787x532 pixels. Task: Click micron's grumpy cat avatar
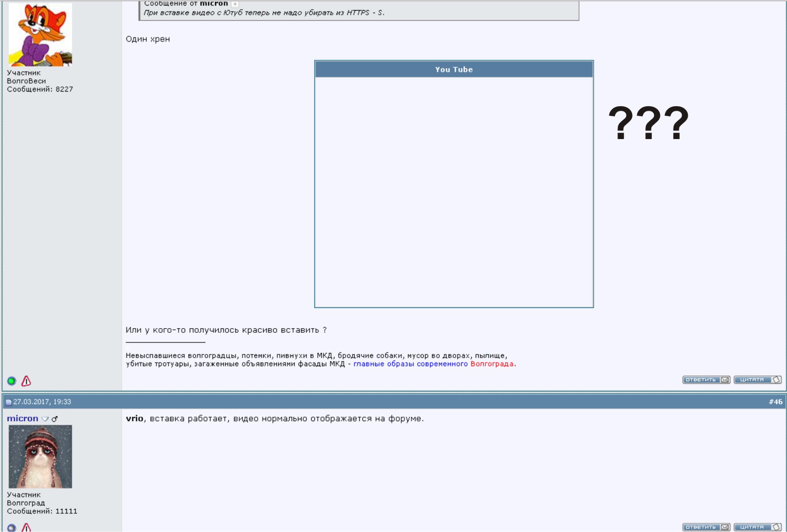pyautogui.click(x=40, y=457)
